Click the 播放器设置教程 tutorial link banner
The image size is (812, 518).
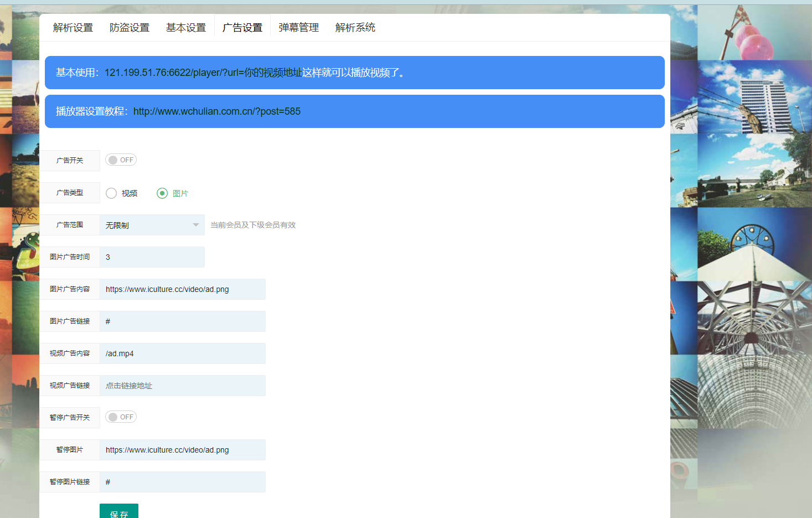tap(355, 111)
